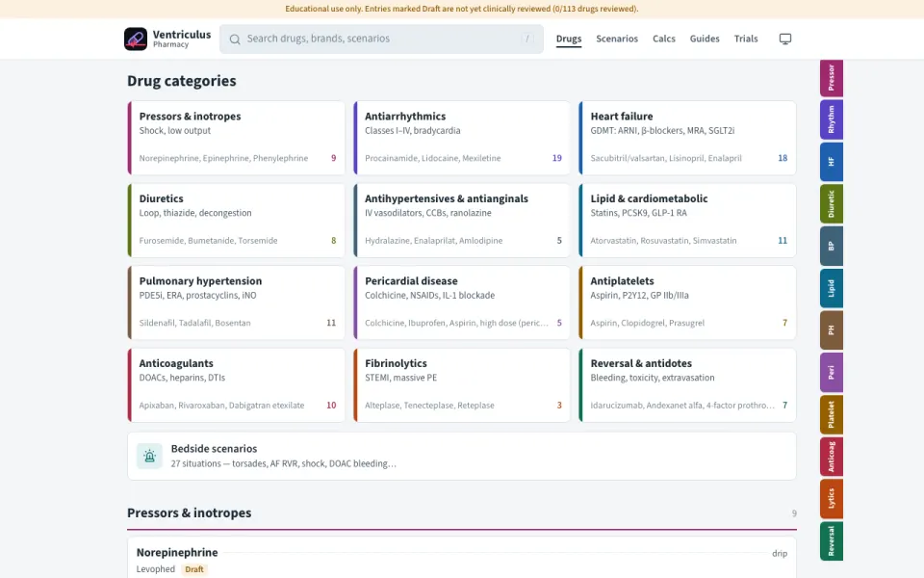This screenshot has width=924, height=578.
Task: Jump to Reversal side tab
Action: [x=832, y=540]
